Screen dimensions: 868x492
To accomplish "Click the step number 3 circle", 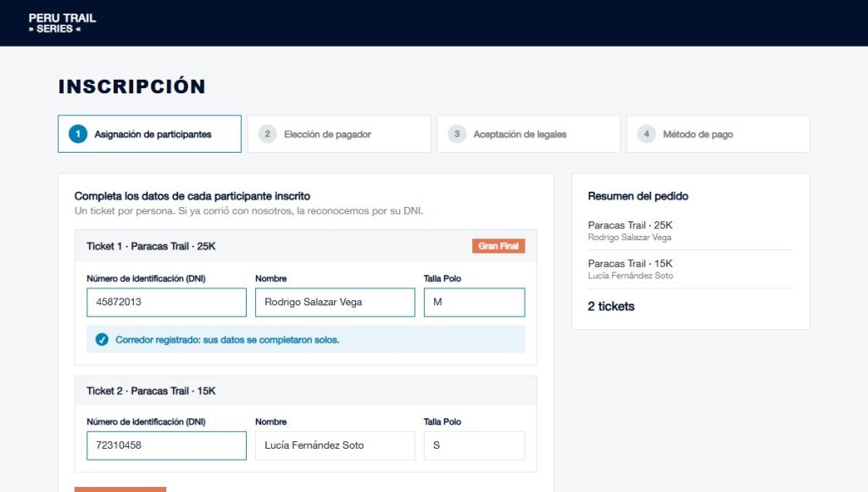I will coord(457,134).
